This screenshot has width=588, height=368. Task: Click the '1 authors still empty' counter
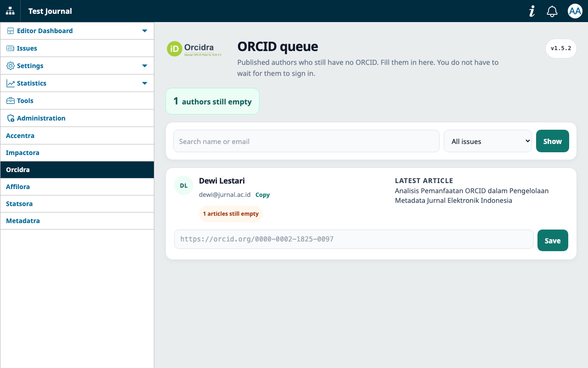click(x=212, y=101)
